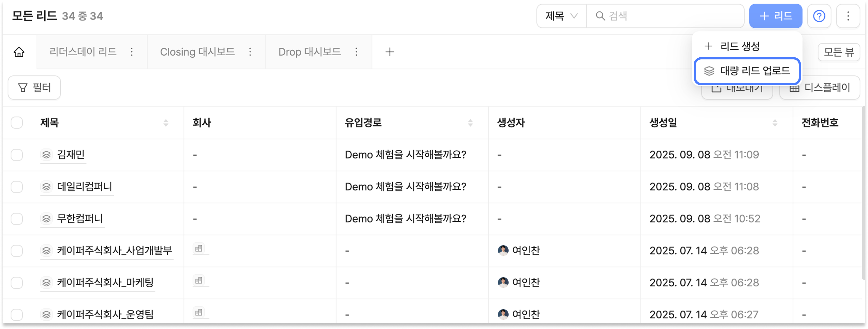The width and height of the screenshot is (868, 329).
Task: Open the 데일리컴퍼니 lead link
Action: tap(84, 187)
